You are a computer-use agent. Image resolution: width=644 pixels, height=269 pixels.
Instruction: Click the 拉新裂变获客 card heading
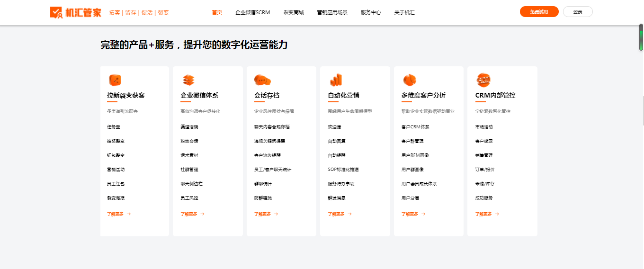(126, 95)
